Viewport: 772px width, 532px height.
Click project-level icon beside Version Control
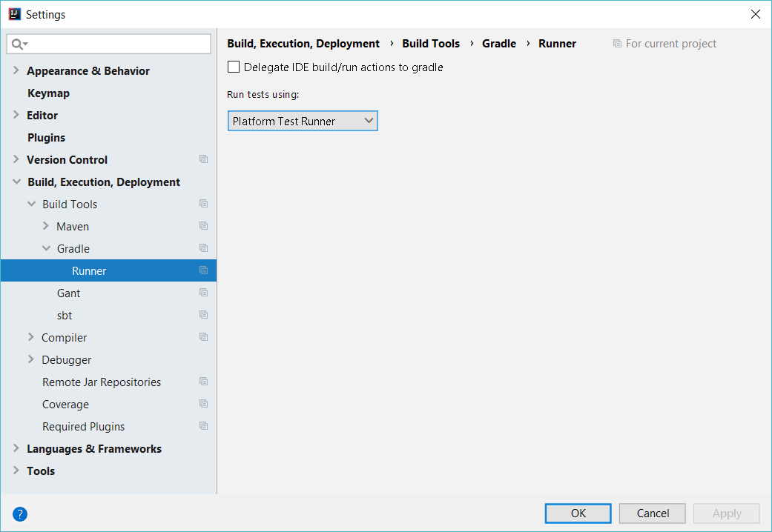[x=203, y=159]
